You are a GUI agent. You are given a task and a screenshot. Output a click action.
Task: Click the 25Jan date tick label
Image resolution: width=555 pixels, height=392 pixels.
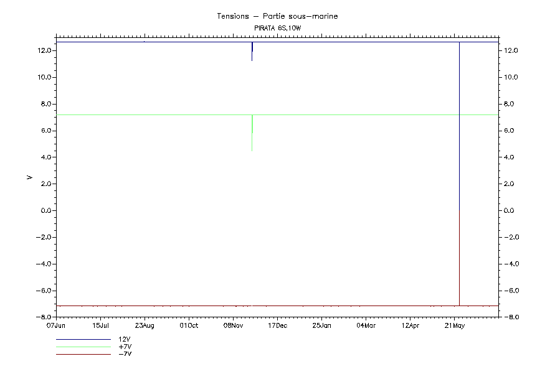(x=321, y=325)
